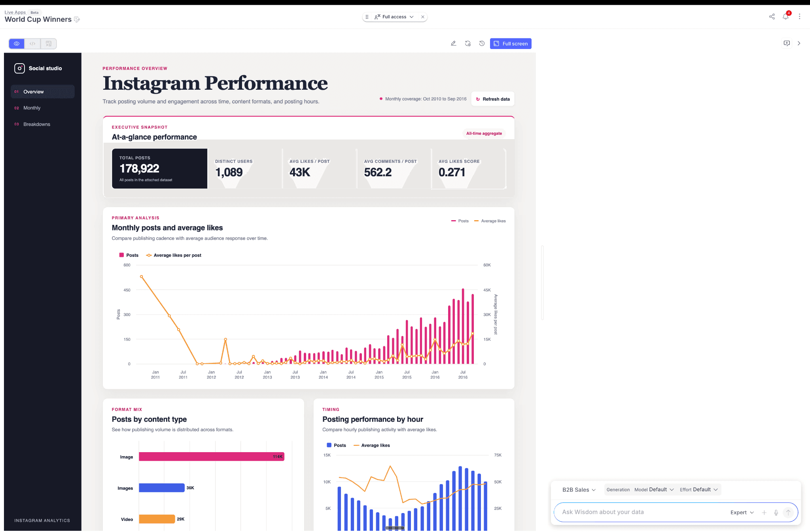Screen dimensions: 810x532
Task: Click the Monthly posts and average likes title
Action: (167, 228)
